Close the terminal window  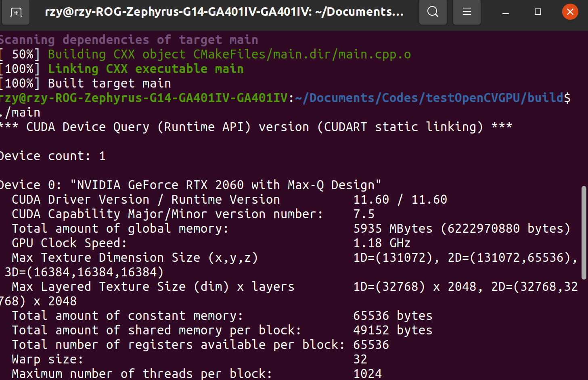(x=570, y=12)
